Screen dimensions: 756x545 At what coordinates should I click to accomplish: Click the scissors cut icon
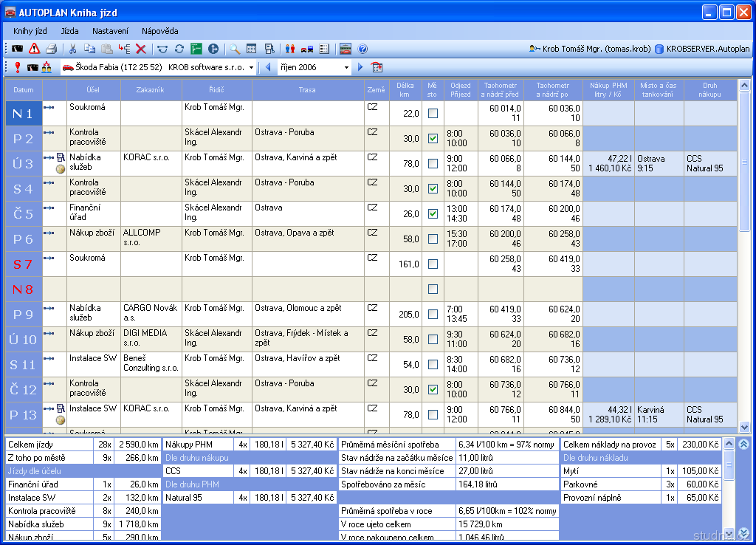[x=72, y=49]
